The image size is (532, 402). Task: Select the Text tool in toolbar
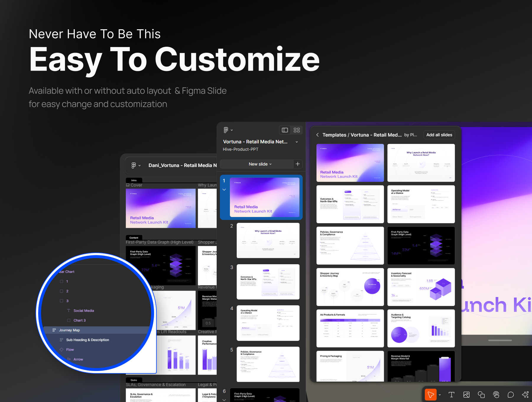(451, 395)
